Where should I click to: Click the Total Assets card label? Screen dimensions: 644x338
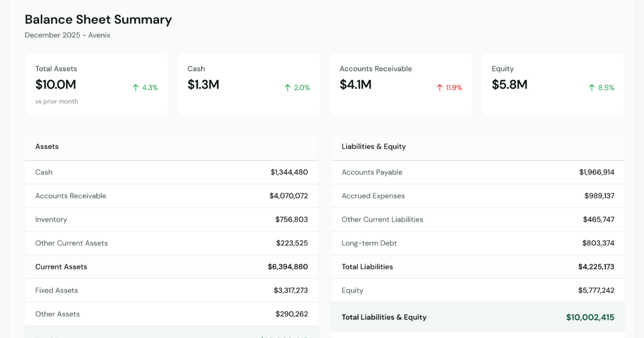click(x=56, y=69)
